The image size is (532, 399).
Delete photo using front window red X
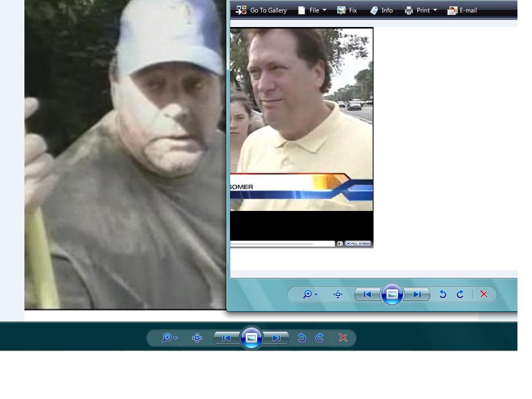tap(484, 295)
